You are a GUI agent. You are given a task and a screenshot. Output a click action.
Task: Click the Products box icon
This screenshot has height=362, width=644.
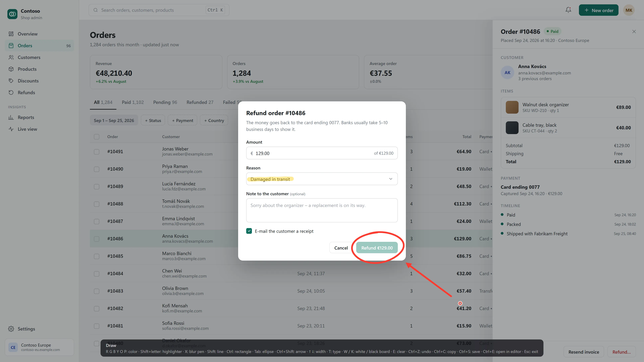(x=11, y=69)
